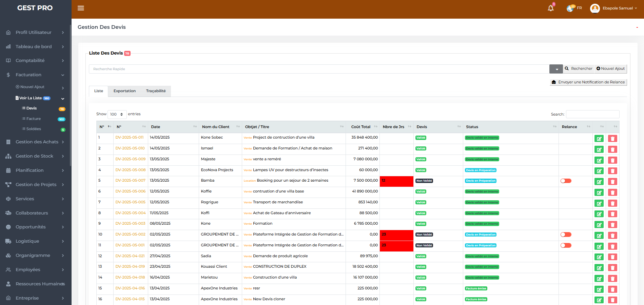Edit the devis for Ismael
This screenshot has width=644, height=305.
pyautogui.click(x=599, y=149)
